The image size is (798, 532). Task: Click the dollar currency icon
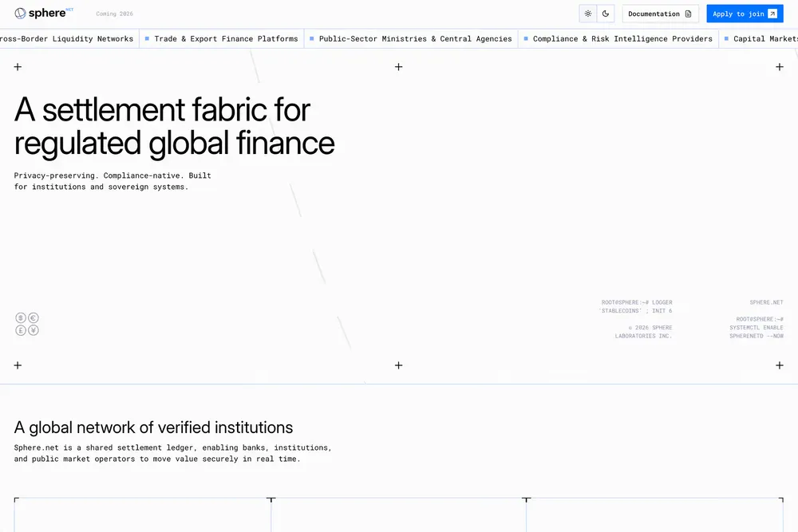[x=21, y=318]
